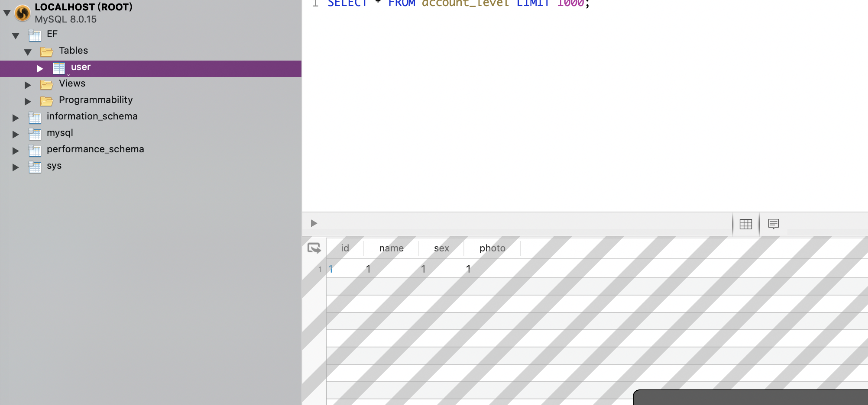Image resolution: width=868 pixels, height=405 pixels.
Task: Expand the Programmability folder
Action: [28, 102]
